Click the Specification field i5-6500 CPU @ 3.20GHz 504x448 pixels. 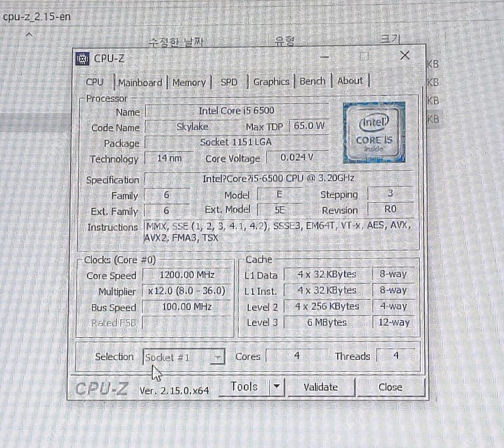tap(278, 178)
